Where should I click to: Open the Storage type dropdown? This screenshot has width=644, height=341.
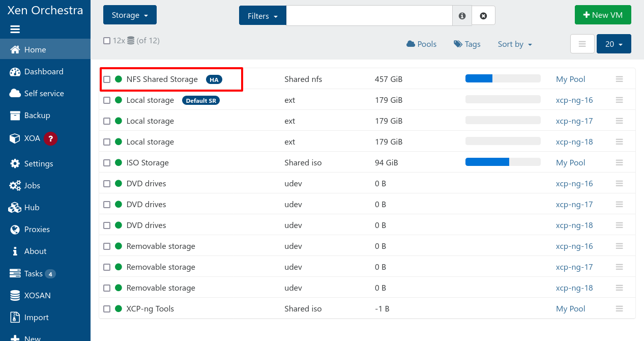[130, 15]
